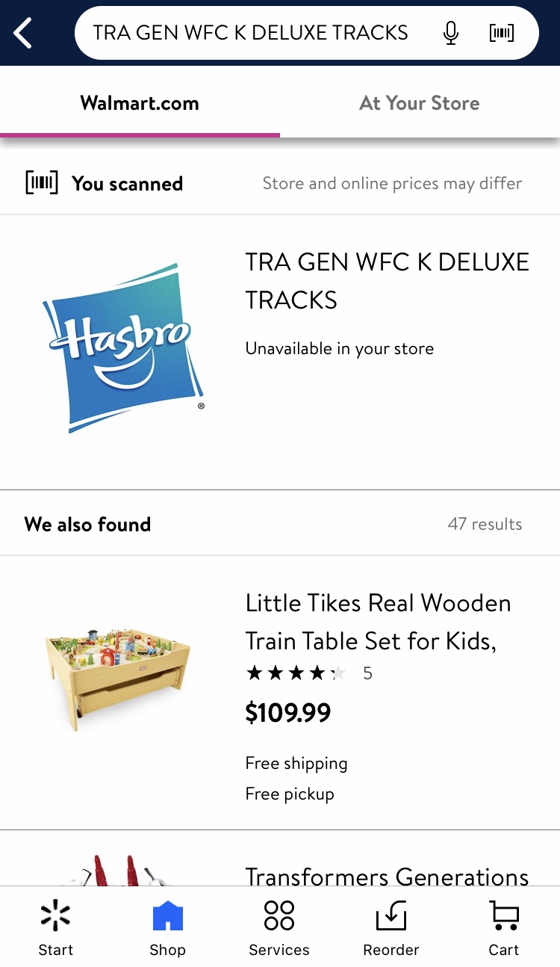Open the Start tab spark icon
Screen dimensions: 560x967
pos(56,916)
